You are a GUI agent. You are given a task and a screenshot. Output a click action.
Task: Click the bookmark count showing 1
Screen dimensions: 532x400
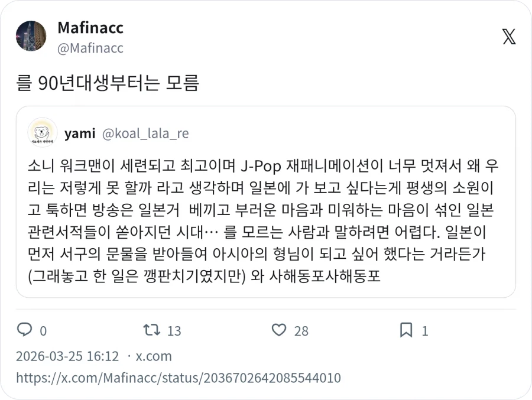point(424,331)
